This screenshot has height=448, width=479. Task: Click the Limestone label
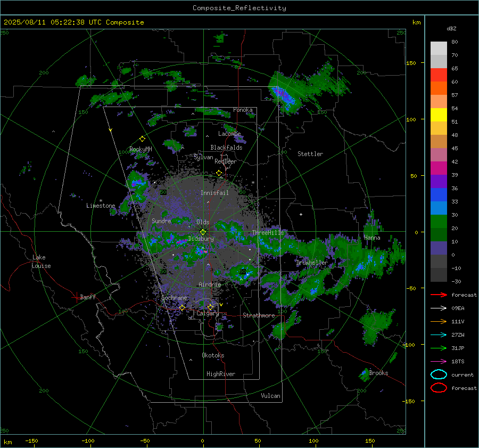[101, 206]
